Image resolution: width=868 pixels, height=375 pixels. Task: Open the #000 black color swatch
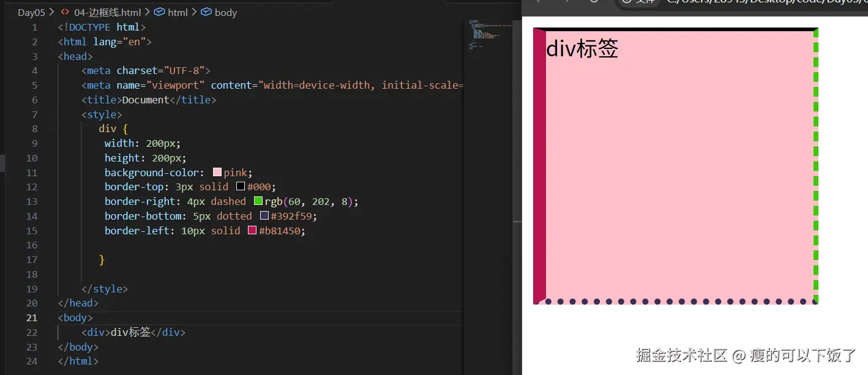[x=241, y=187]
